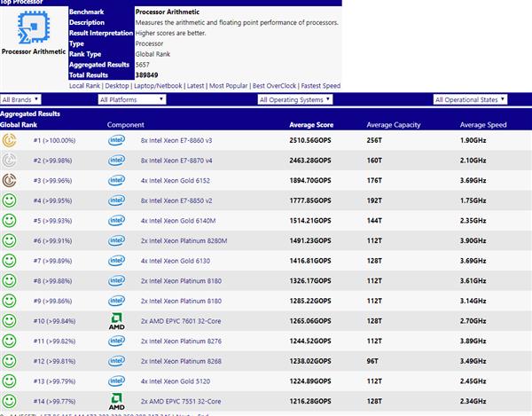Click the gold medal icon for rank #1
The image size is (532, 416).
pyautogui.click(x=11, y=140)
